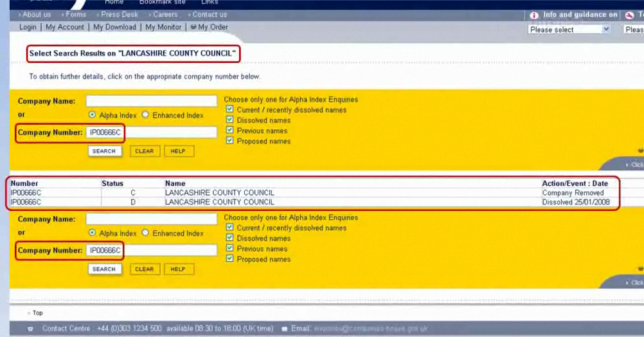Click the telephone icon beside Contact Centre

pyautogui.click(x=30, y=329)
